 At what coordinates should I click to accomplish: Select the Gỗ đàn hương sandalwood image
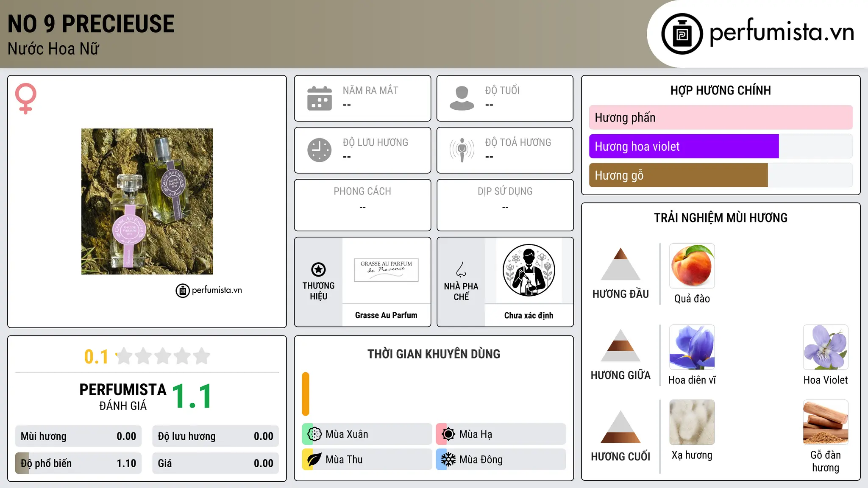[x=826, y=422]
